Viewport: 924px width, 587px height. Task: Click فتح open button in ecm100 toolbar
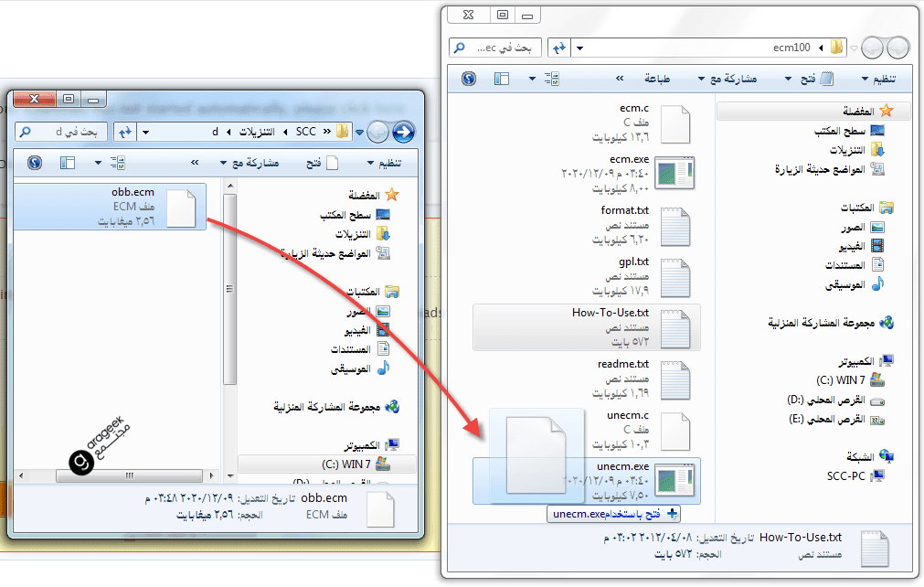(x=817, y=79)
